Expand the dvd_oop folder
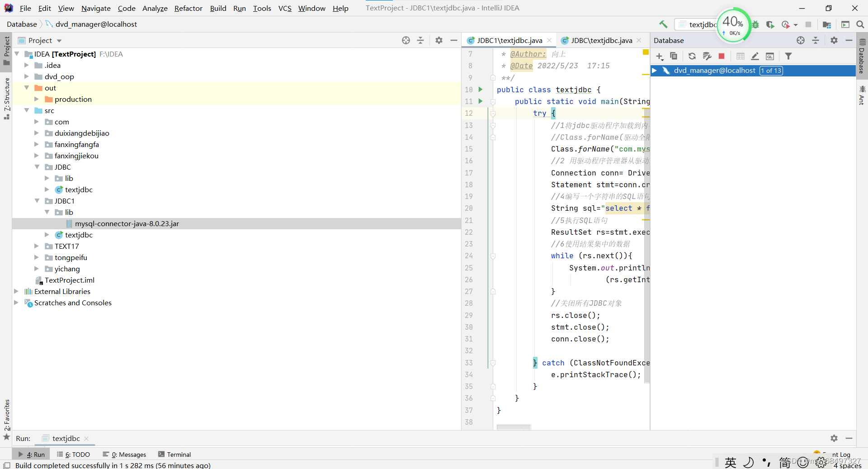The width and height of the screenshot is (868, 469). point(27,76)
